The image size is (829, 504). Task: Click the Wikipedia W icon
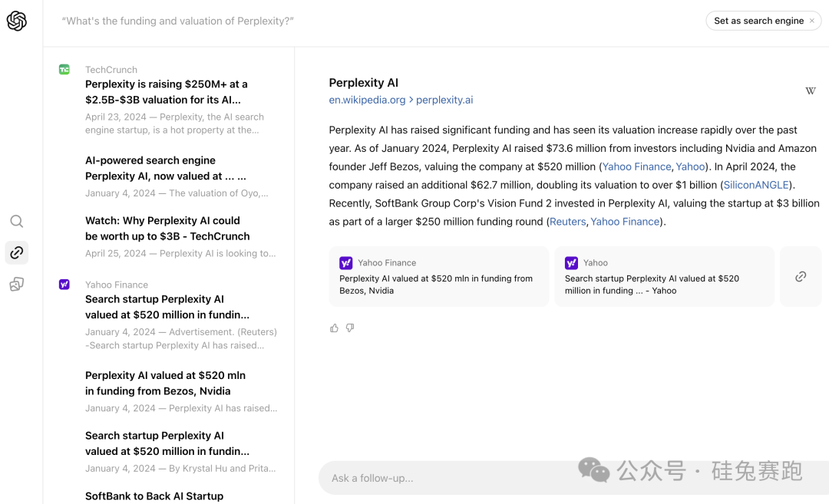pos(810,91)
